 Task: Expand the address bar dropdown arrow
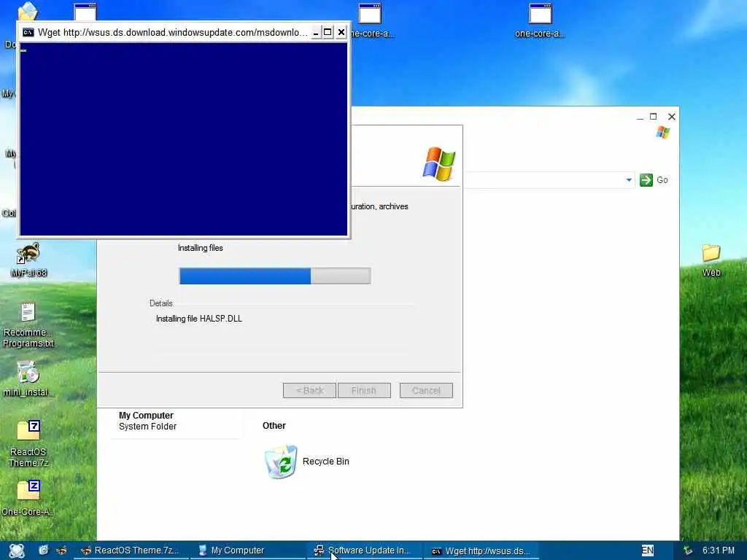tap(629, 180)
